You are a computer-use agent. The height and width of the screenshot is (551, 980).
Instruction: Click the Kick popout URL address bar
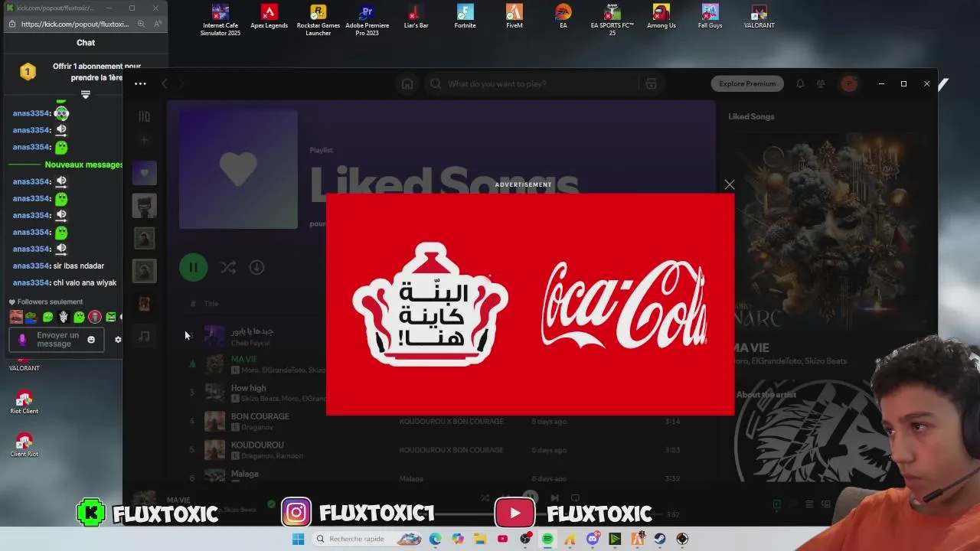(74, 24)
